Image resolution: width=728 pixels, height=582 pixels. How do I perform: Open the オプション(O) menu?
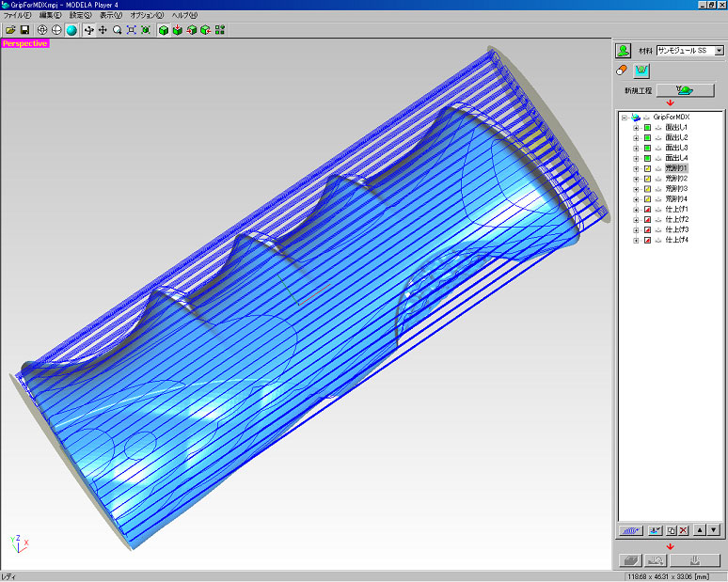click(146, 16)
